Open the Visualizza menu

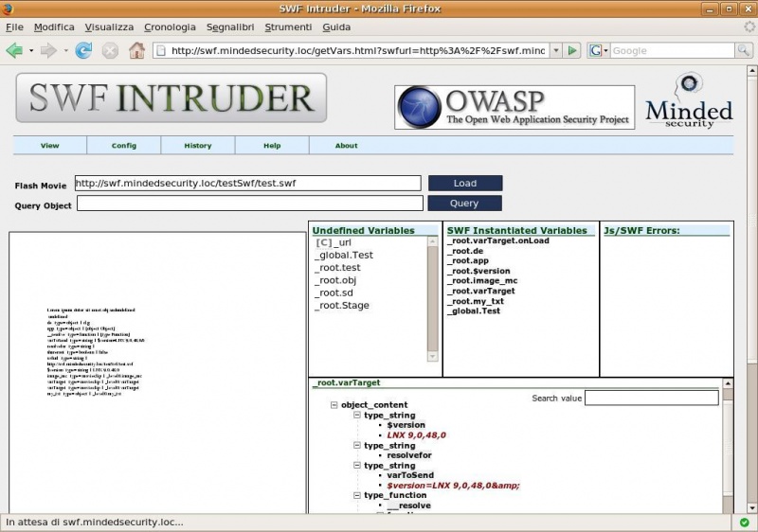[x=109, y=27]
